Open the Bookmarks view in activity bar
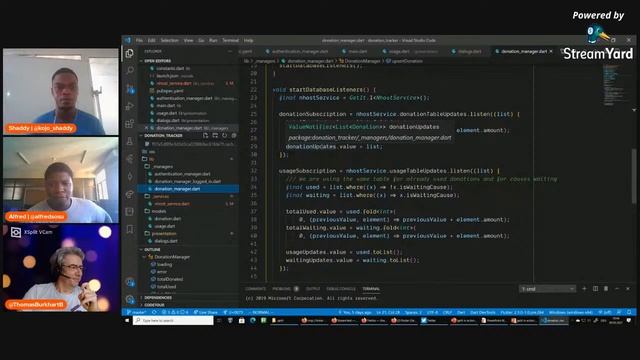640x360 pixels. coord(130,229)
